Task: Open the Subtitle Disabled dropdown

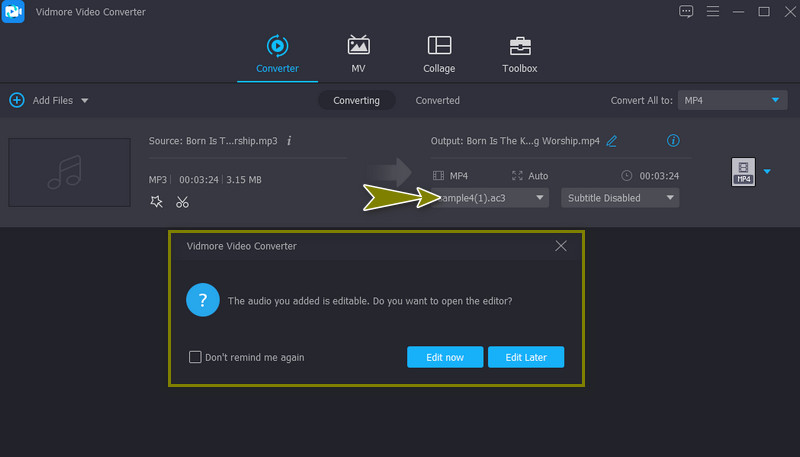Action: (619, 198)
